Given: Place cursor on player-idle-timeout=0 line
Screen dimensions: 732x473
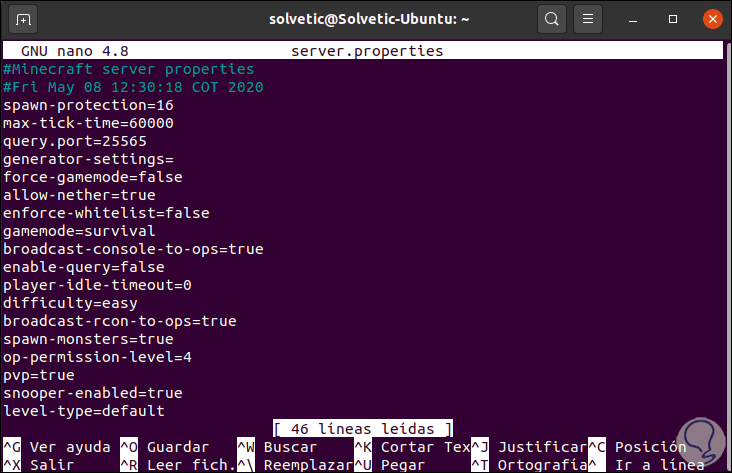Looking at the screenshot, I should (97, 285).
